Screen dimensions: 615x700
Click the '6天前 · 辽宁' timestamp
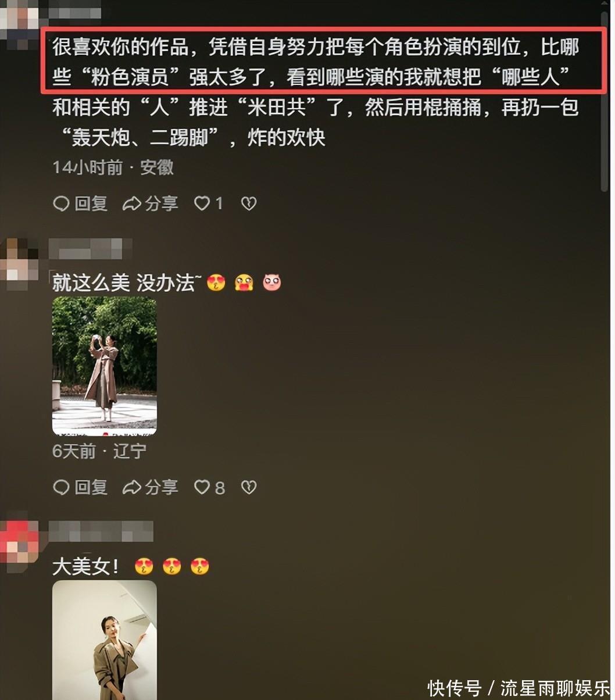99,451
